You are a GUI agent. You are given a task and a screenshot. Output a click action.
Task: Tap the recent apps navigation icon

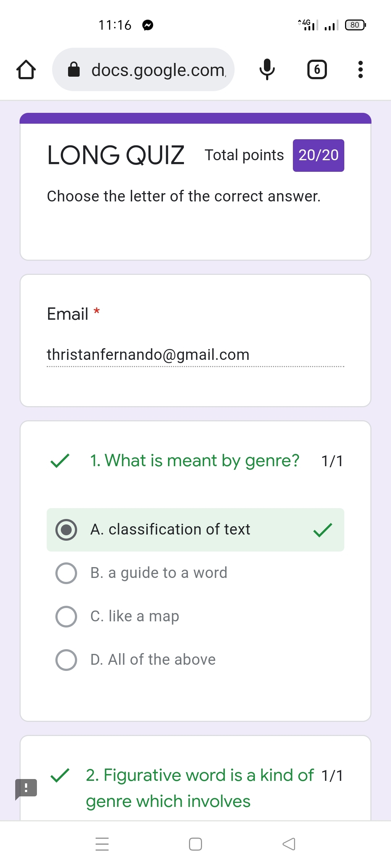[x=102, y=844]
